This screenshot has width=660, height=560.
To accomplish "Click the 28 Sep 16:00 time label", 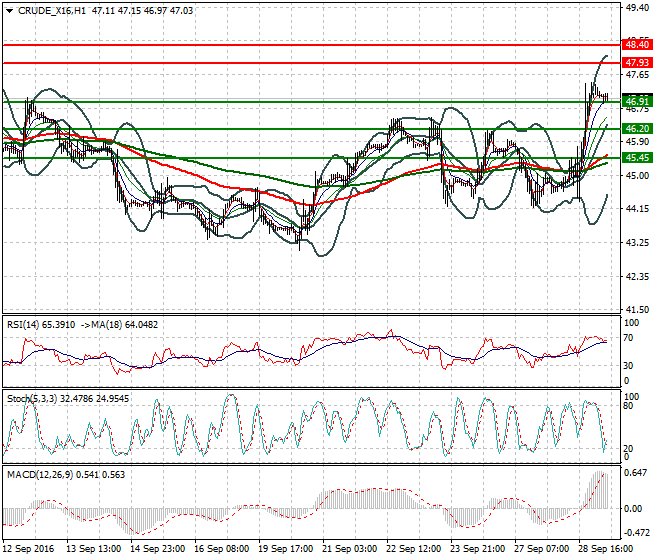I will 605,549.
